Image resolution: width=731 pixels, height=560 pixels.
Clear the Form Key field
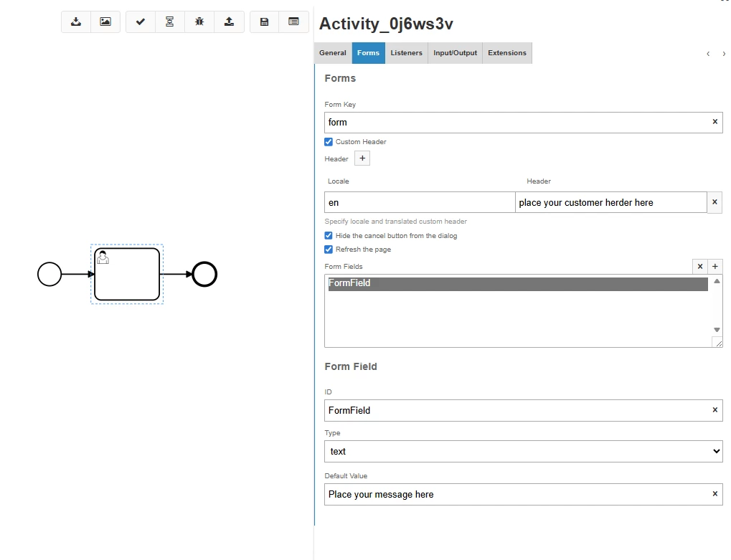pyautogui.click(x=715, y=122)
